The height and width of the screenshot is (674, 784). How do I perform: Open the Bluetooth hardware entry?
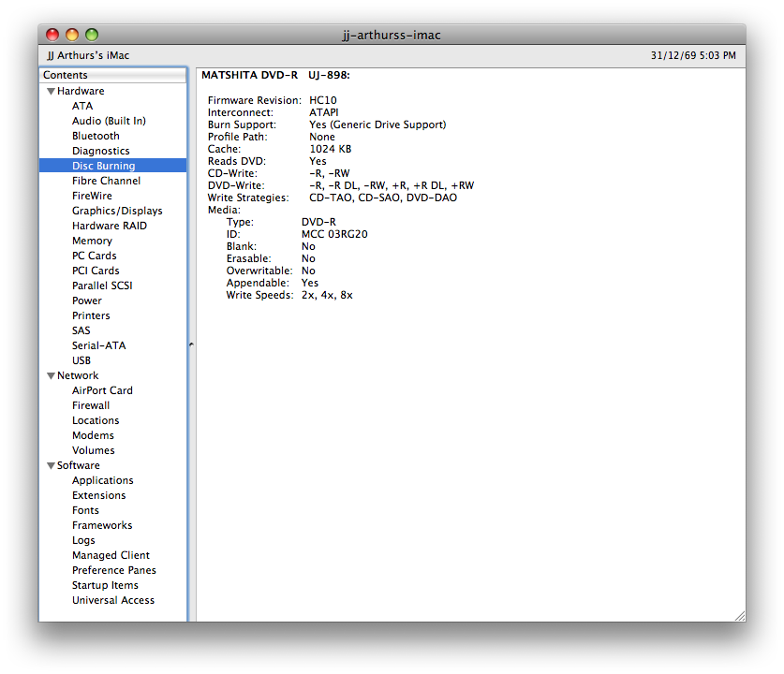click(96, 136)
